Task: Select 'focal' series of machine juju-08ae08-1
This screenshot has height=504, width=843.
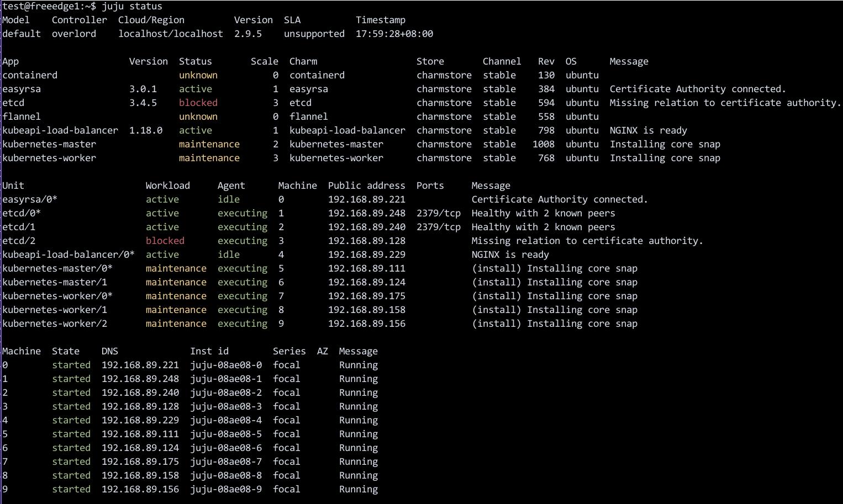Action: click(x=287, y=379)
